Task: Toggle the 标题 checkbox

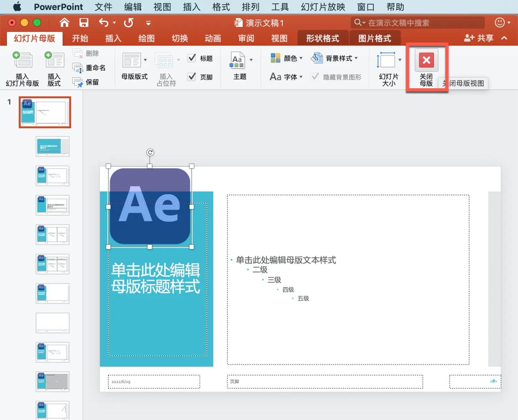Action: (x=192, y=58)
